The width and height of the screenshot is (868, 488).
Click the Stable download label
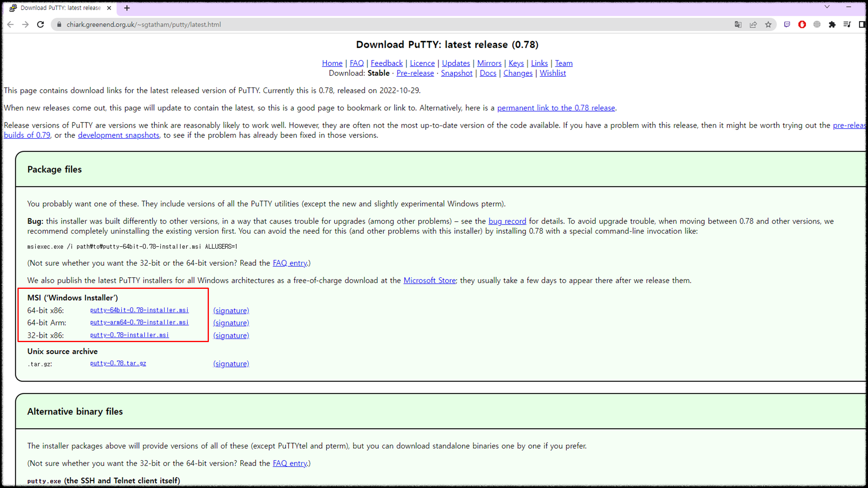(x=378, y=73)
